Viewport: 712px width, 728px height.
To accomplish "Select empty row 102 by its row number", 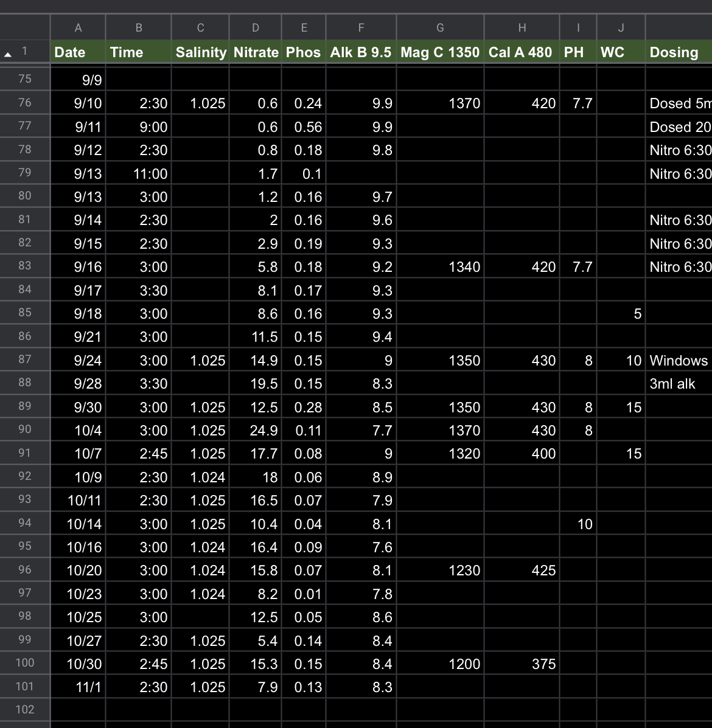I will tap(25, 709).
